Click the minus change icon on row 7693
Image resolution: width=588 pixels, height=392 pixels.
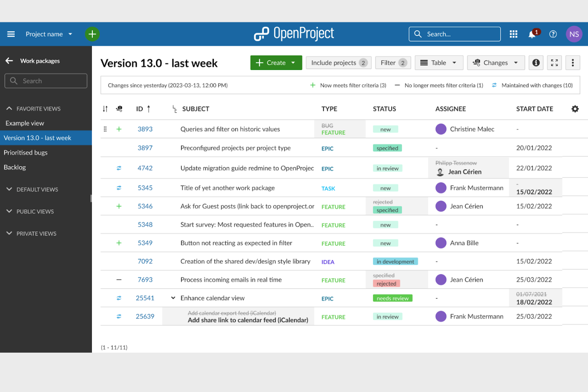119,280
